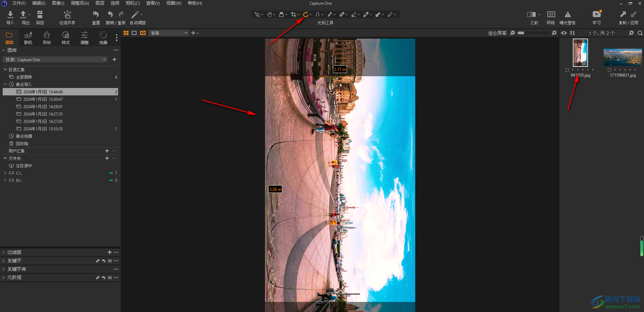Expand the Filters (过滤器) panel
This screenshot has height=312, width=644.
4,252
